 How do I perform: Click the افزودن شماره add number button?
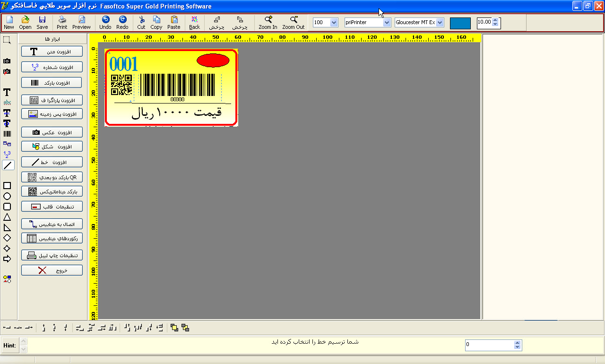pos(52,67)
